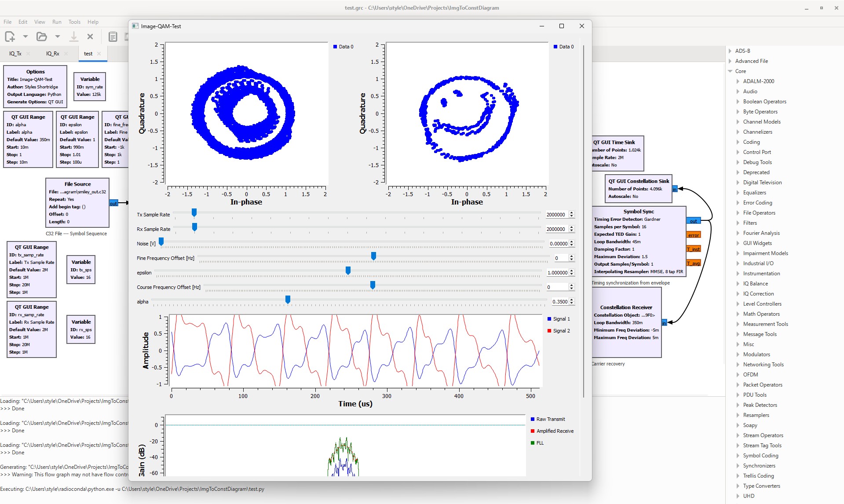Click the alpha slider handle

point(288,300)
